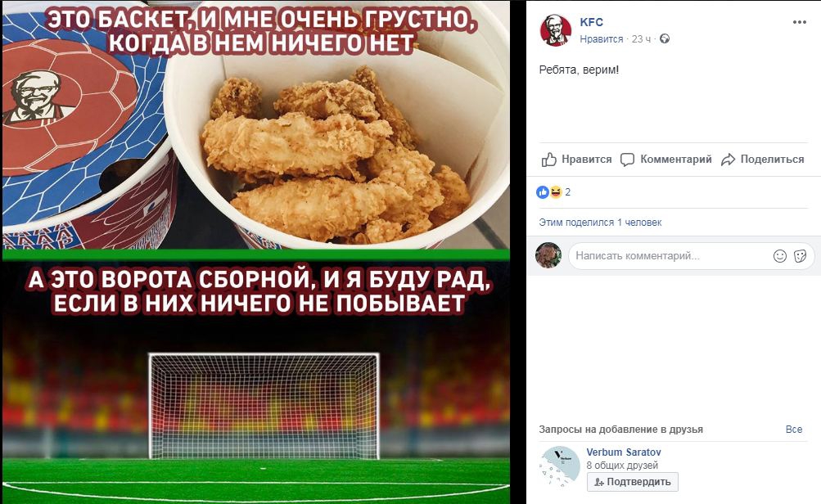Open the 23 ч timestamp link
Screen dimensions: 821x504
[642, 38]
